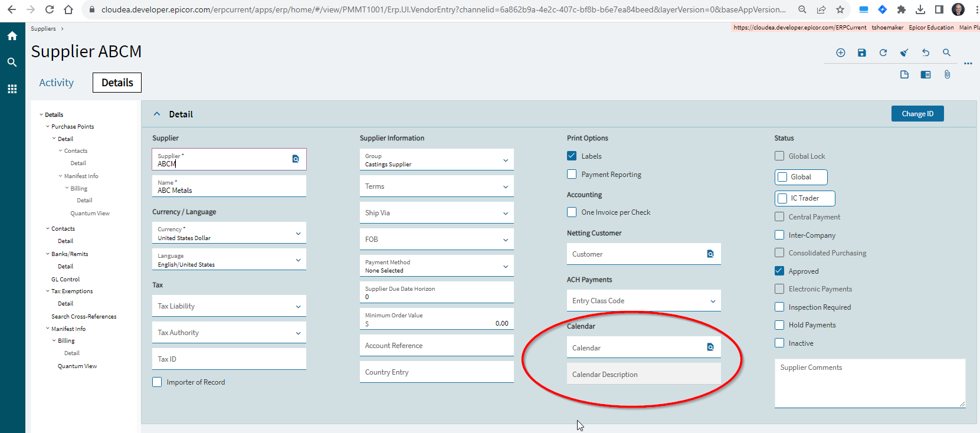Open the Netting Customer lookup search icon
980x433 pixels.
[710, 254]
